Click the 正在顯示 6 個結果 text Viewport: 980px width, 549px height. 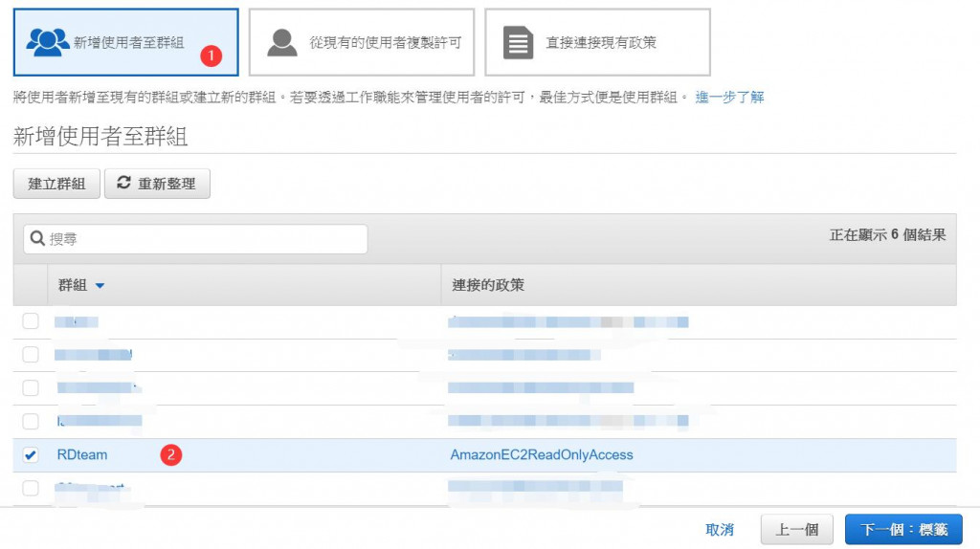pyautogui.click(x=887, y=235)
